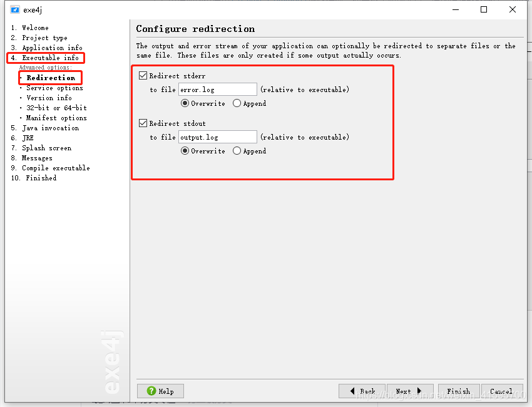Select Overwrite for stderr error.log

(185, 103)
